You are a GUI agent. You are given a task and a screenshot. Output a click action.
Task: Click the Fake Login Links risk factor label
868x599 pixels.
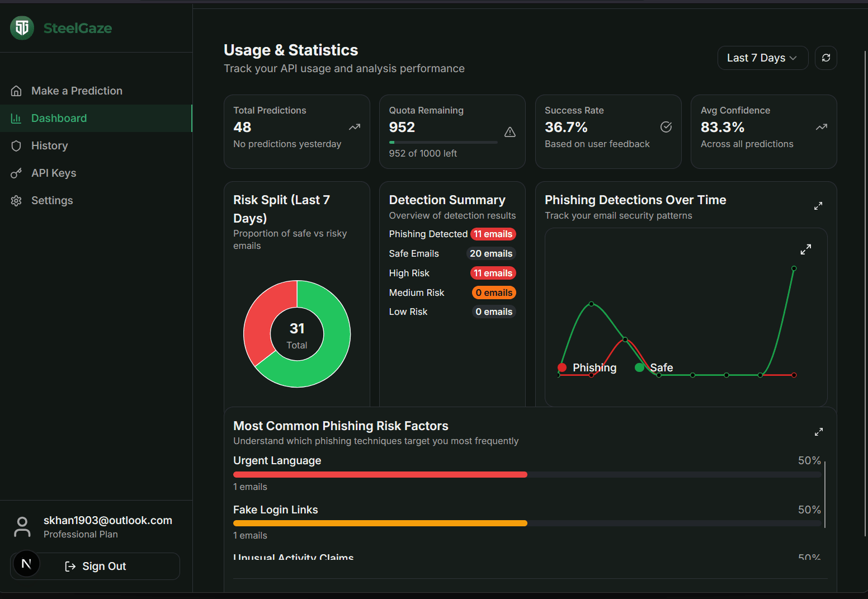(275, 510)
